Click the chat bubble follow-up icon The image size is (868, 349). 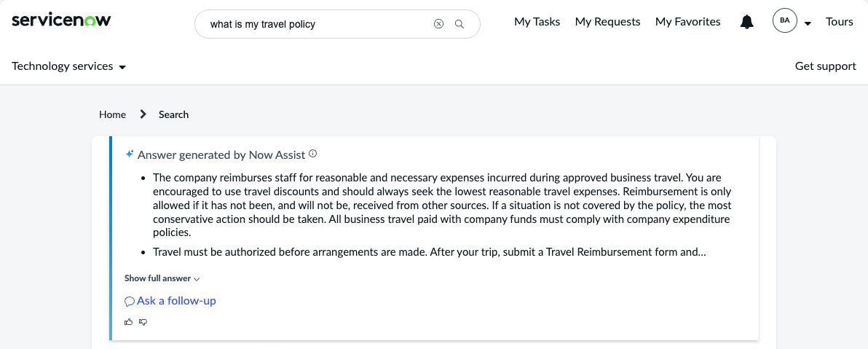130,302
